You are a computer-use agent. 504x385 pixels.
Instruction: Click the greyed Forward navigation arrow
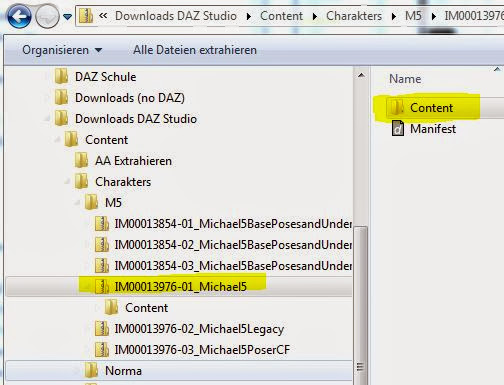pyautogui.click(x=47, y=16)
